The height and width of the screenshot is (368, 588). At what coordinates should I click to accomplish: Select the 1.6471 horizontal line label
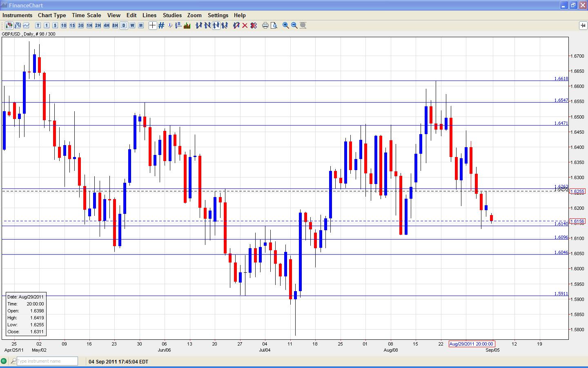click(561, 123)
